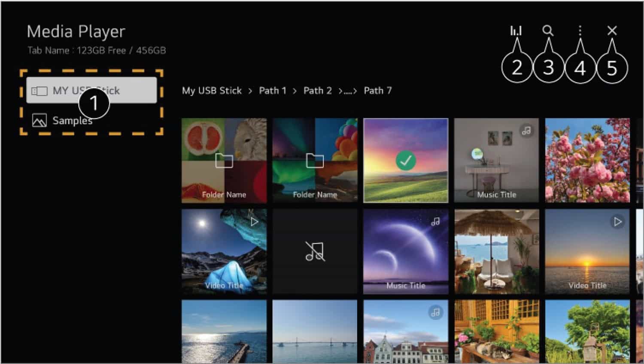644x364 pixels.
Task: Play Video Title with ocean sunset
Action: (x=587, y=251)
